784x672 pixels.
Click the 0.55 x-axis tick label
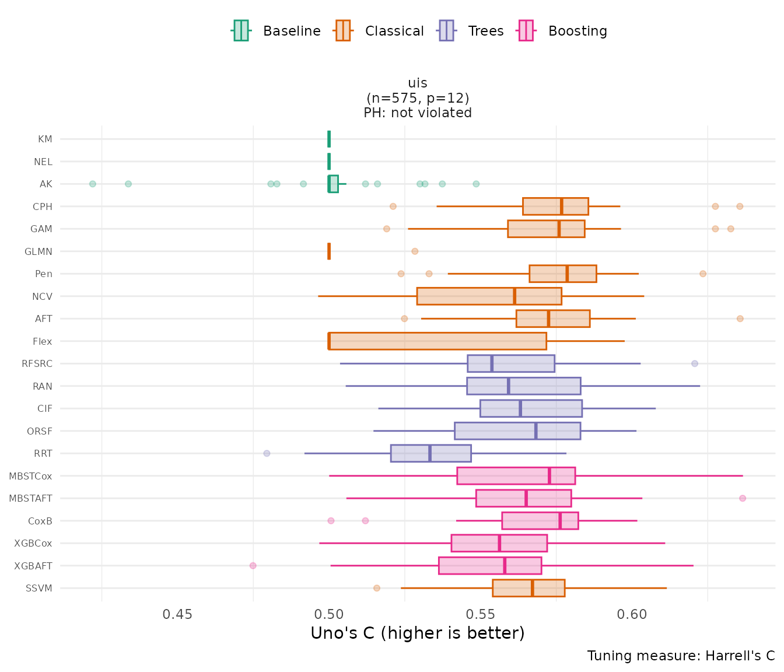tap(480, 614)
